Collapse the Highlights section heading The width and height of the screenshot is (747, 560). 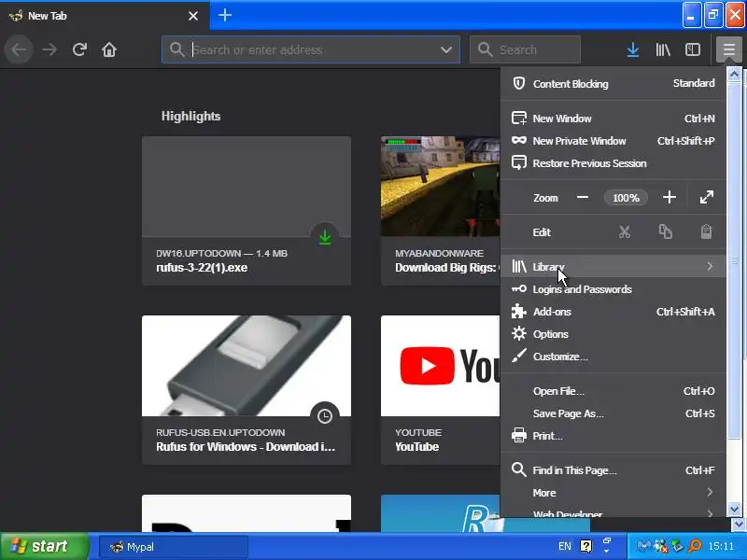(190, 116)
